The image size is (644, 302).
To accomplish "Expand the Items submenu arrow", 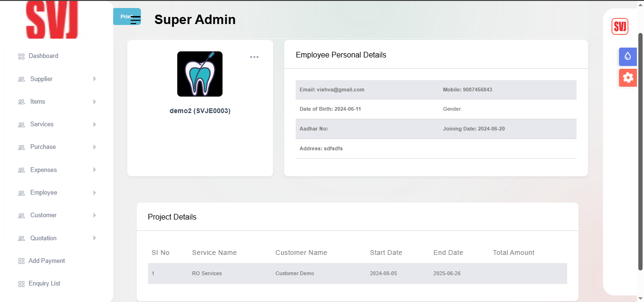I will point(94,102).
